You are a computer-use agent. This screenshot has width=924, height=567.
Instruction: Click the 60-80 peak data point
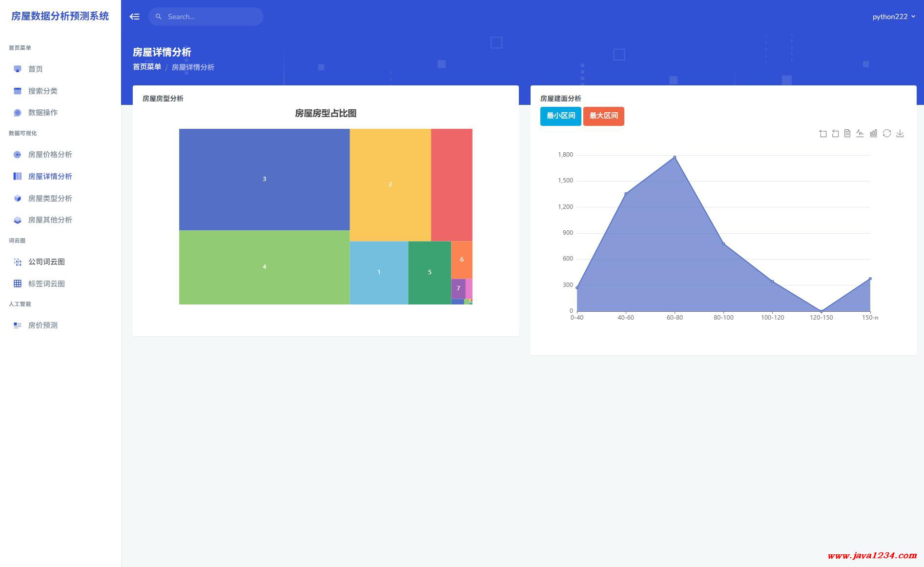pos(675,157)
